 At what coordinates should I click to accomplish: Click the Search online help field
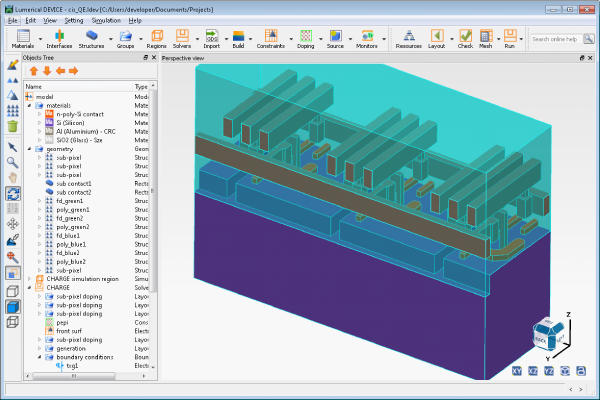coord(556,39)
